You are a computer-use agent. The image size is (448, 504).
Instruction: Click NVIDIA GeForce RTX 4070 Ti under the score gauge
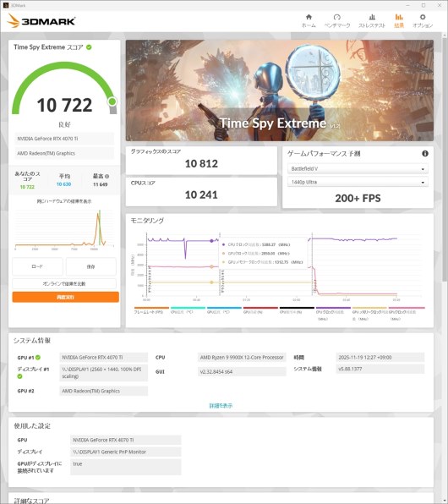pos(64,139)
